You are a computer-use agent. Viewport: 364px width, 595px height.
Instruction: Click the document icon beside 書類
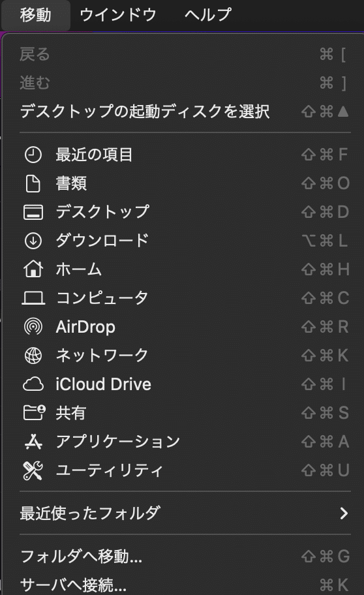pos(33,184)
